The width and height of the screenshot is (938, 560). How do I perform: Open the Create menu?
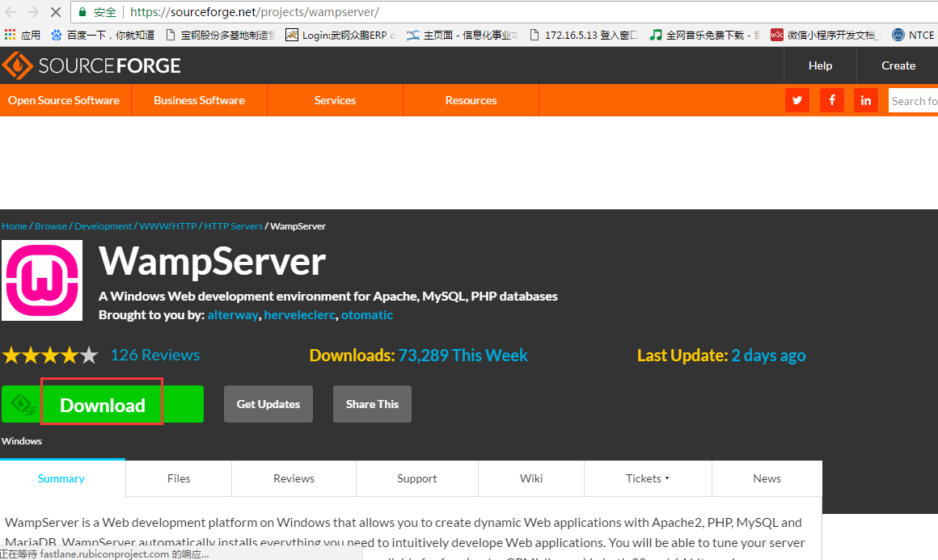click(898, 65)
